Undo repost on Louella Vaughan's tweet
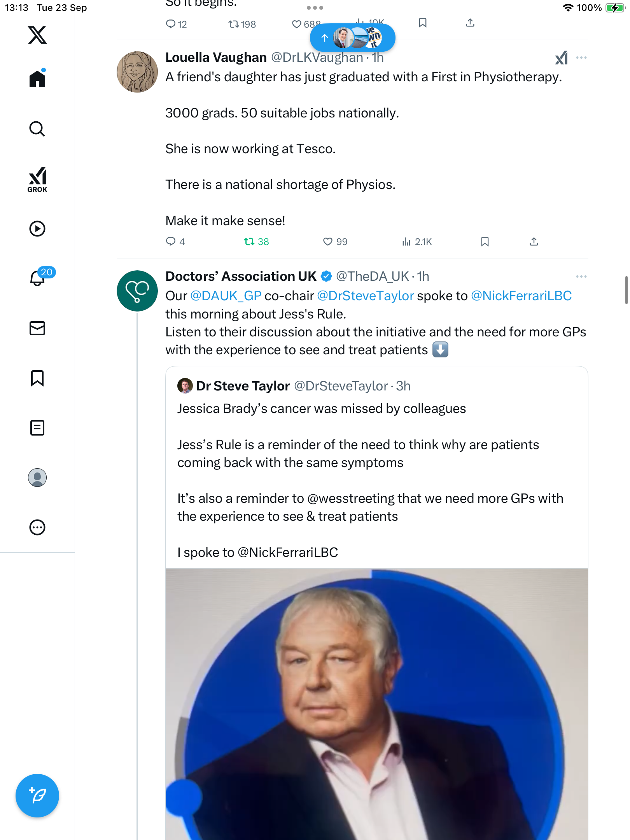This screenshot has width=630, height=840. 256,242
